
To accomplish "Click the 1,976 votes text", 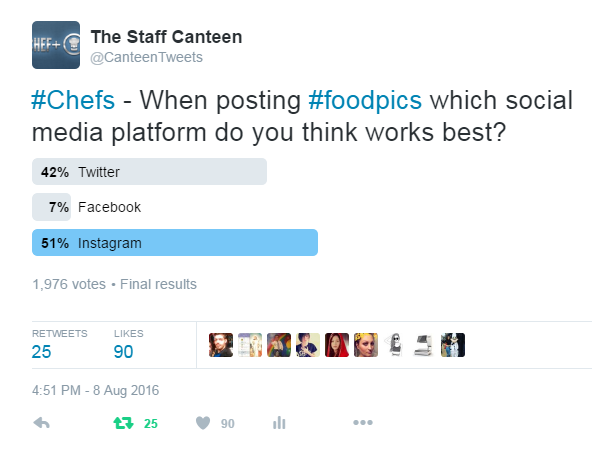I will (68, 284).
